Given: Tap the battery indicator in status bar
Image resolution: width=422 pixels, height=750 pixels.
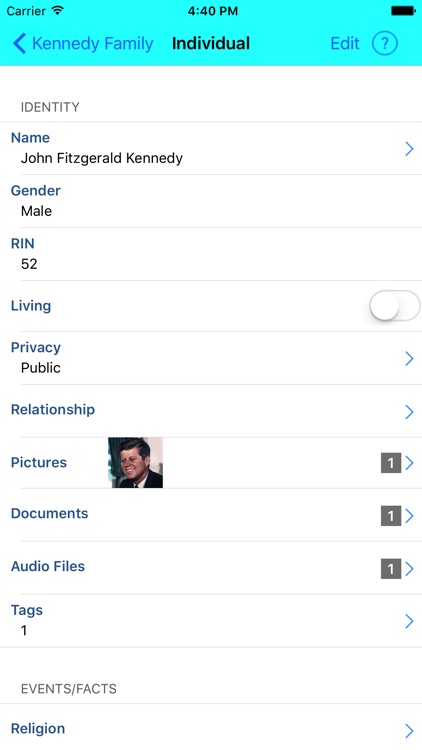Looking at the screenshot, I should tap(403, 11).
